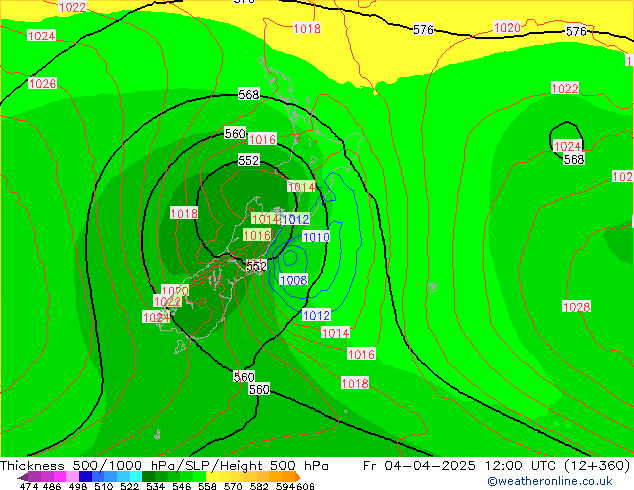
Task: Click the red 1026 isobar label
Action: 42,84
